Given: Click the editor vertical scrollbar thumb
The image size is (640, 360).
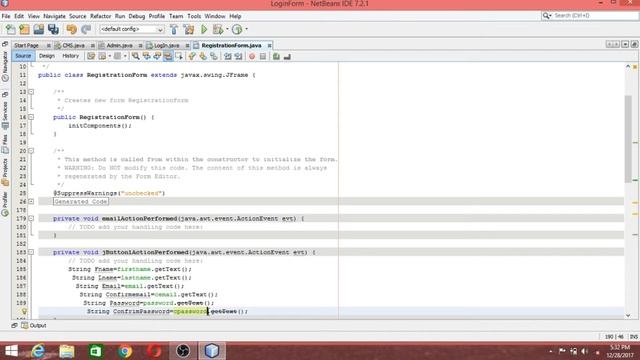Looking at the screenshot, I should [x=628, y=139].
